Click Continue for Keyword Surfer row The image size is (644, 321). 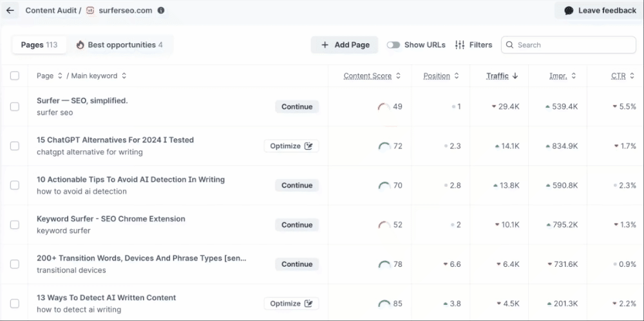(x=297, y=225)
